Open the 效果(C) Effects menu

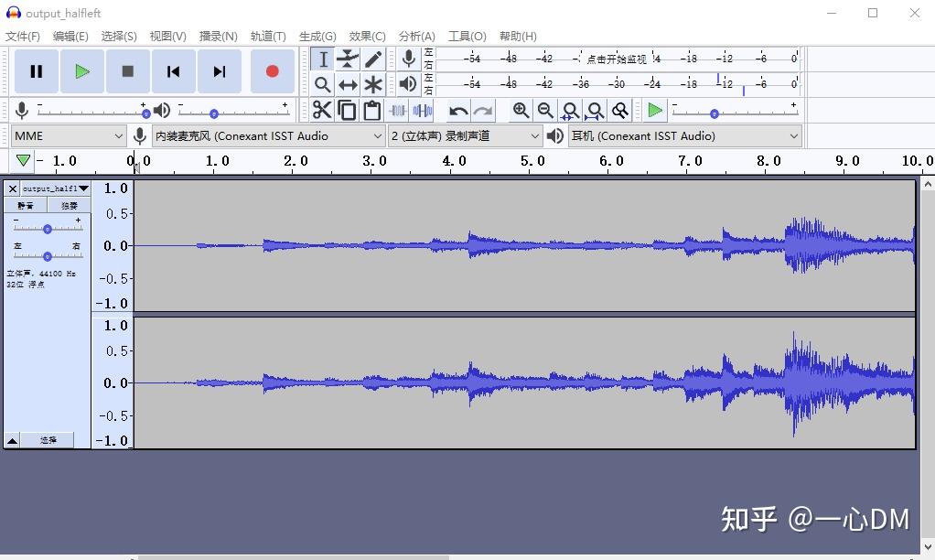point(368,37)
